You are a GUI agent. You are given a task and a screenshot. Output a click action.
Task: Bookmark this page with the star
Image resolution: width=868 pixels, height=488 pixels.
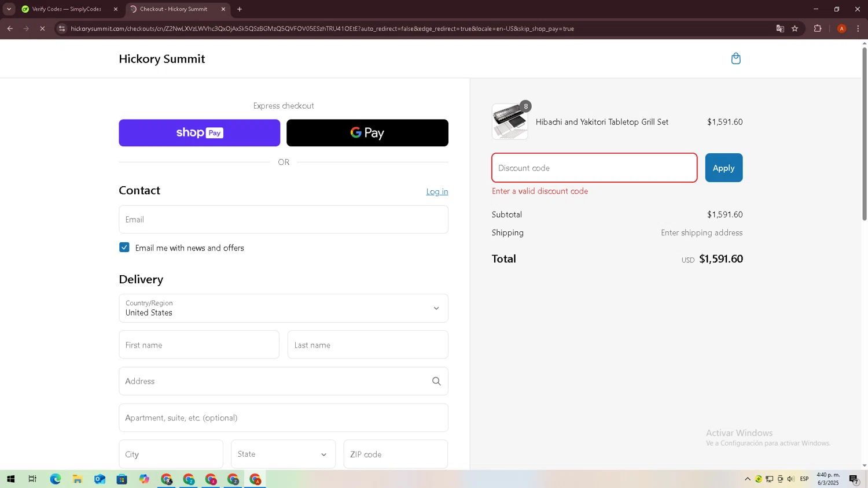pyautogui.click(x=795, y=28)
